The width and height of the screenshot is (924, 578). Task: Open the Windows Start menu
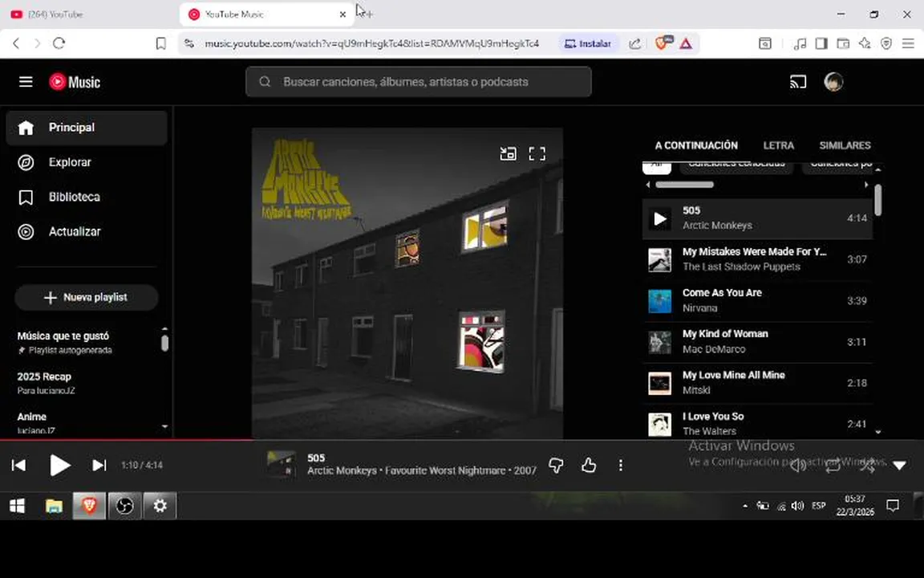17,506
